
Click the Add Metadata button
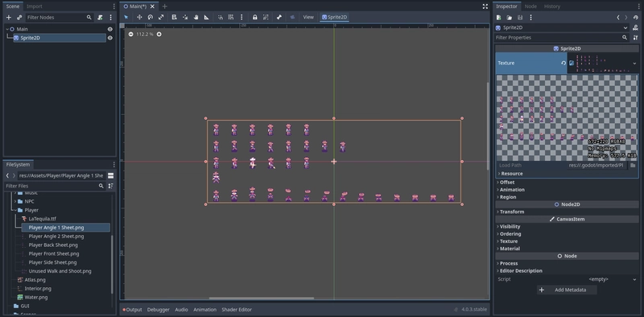tap(567, 290)
